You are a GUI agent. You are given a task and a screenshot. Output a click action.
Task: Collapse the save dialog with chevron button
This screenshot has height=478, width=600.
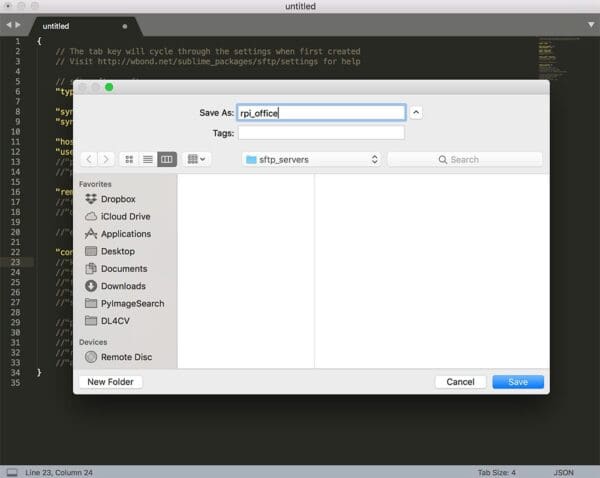pos(416,113)
